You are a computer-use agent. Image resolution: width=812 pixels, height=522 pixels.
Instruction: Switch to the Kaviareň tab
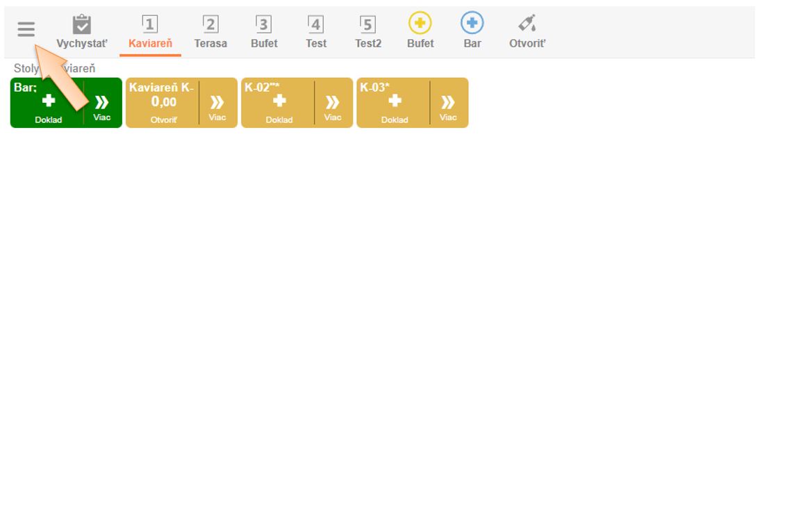point(150,33)
